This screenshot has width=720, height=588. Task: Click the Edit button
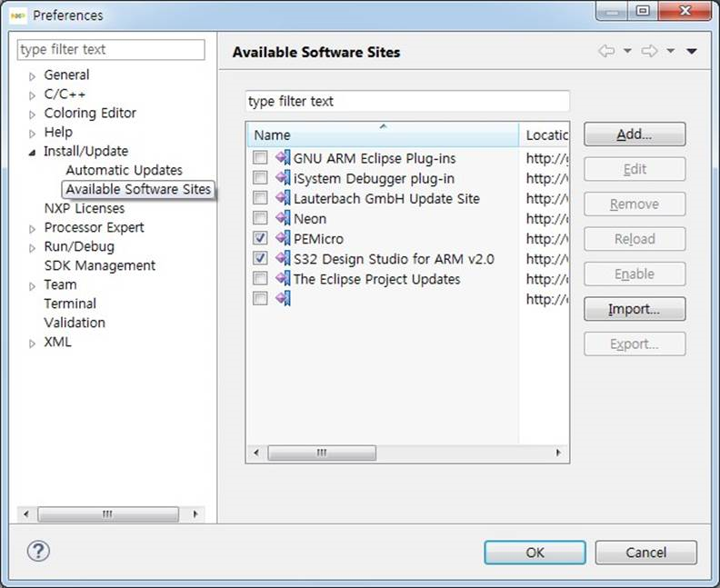click(635, 169)
